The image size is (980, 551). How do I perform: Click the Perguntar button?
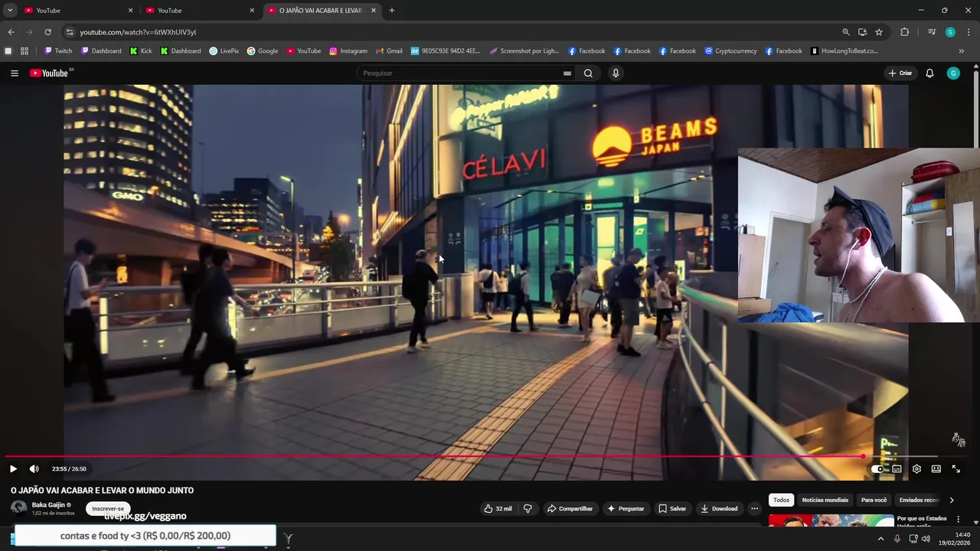pyautogui.click(x=626, y=509)
